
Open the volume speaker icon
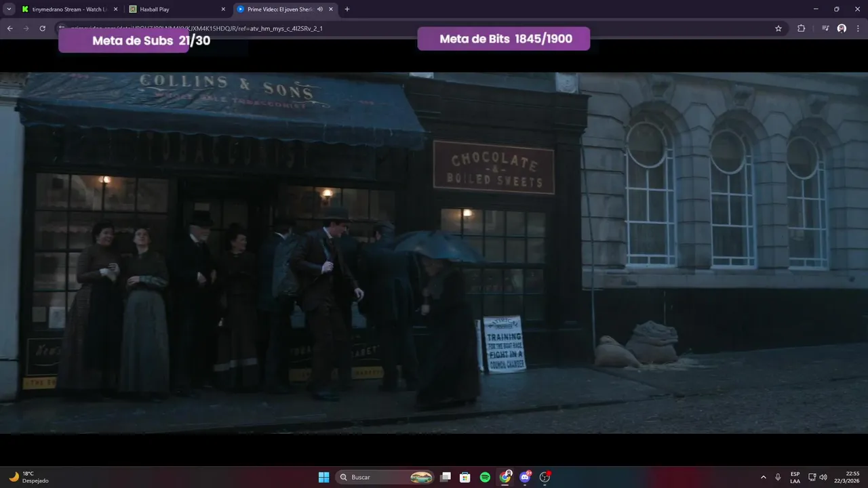(x=823, y=477)
